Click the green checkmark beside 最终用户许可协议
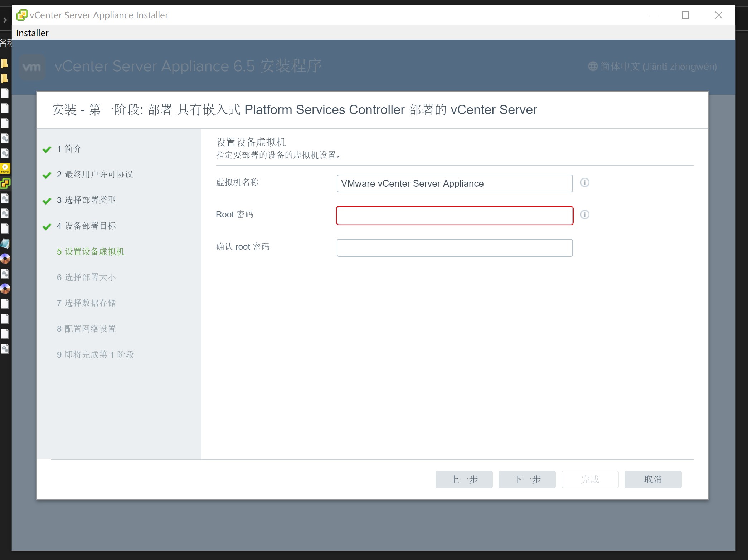This screenshot has width=748, height=560. coord(47,175)
